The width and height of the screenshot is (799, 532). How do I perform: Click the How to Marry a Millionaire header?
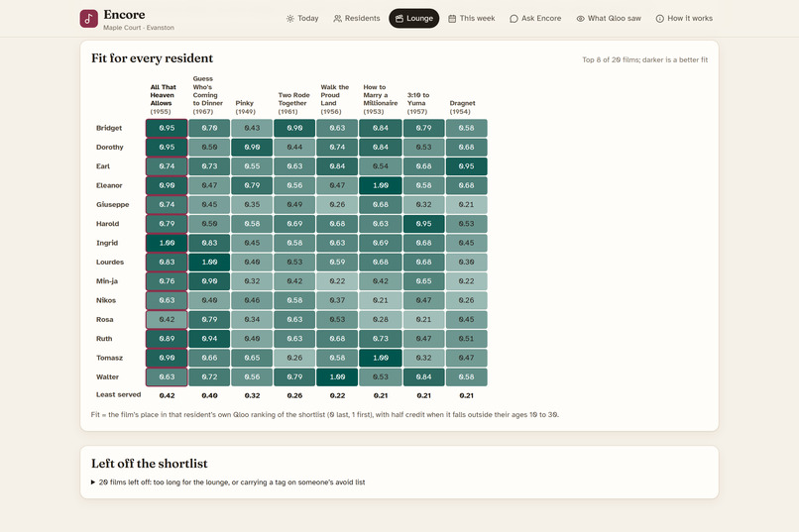(380, 99)
